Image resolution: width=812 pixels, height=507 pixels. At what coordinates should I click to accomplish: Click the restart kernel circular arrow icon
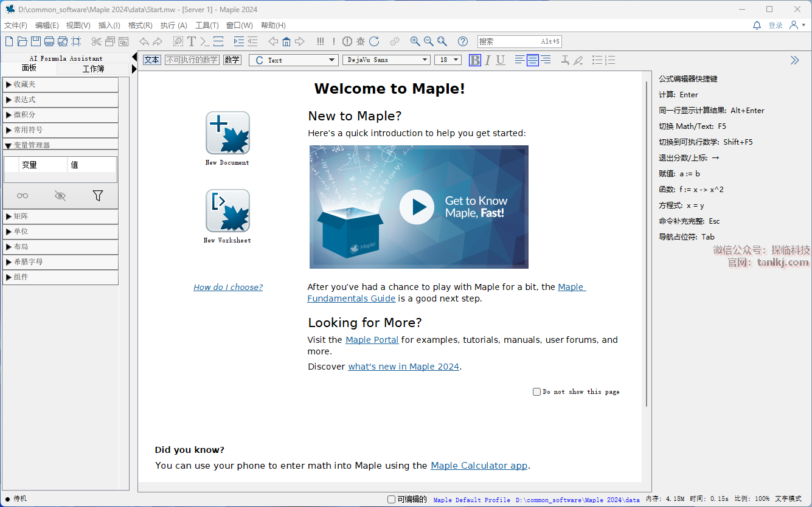click(374, 41)
